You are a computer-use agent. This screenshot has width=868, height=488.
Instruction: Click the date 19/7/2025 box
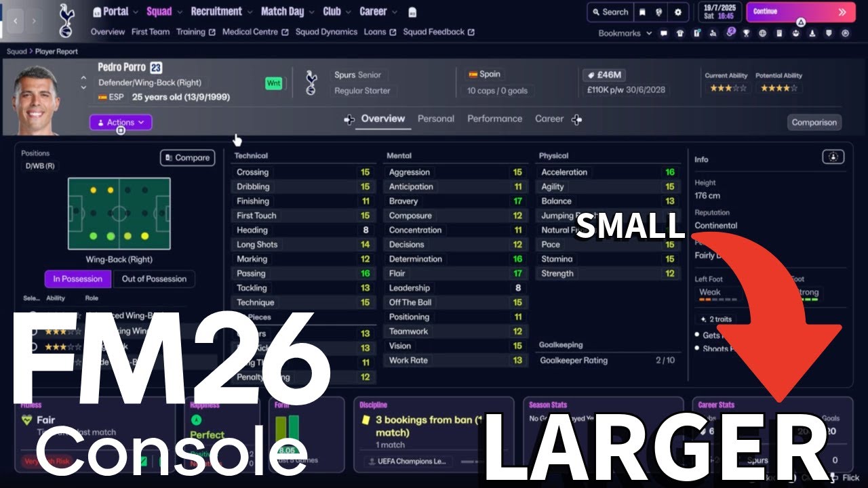pos(719,12)
